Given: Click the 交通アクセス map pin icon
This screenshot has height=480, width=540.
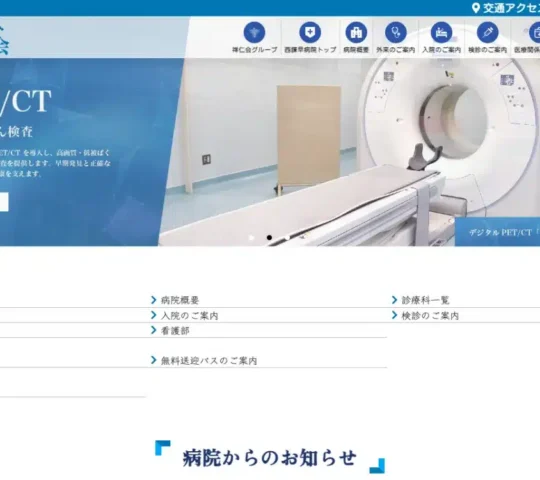Looking at the screenshot, I should pyautogui.click(x=476, y=8).
